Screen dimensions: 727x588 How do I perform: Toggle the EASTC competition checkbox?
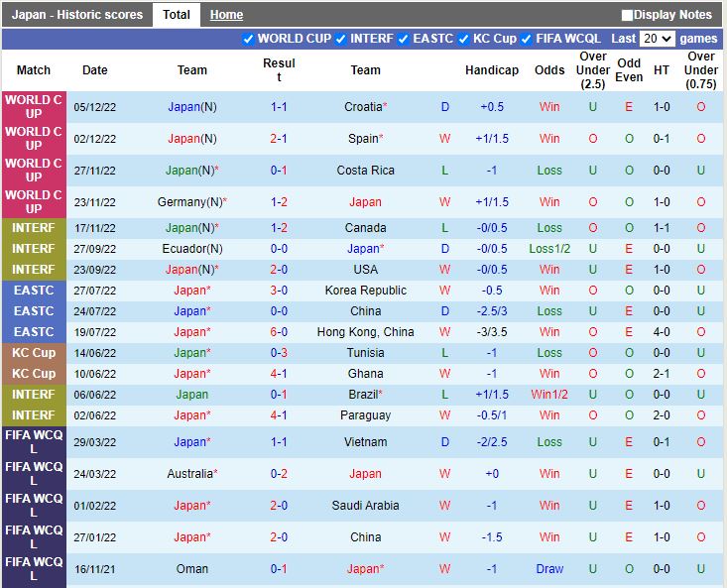point(404,39)
